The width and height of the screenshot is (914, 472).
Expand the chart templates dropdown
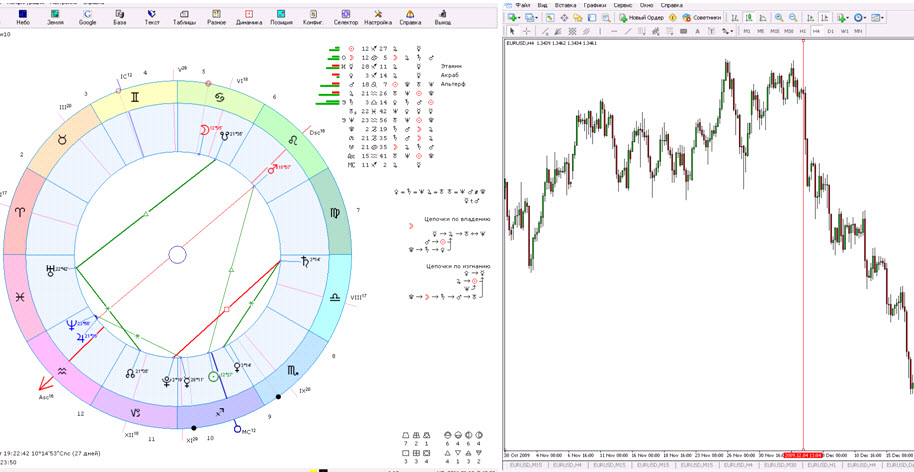point(883,17)
